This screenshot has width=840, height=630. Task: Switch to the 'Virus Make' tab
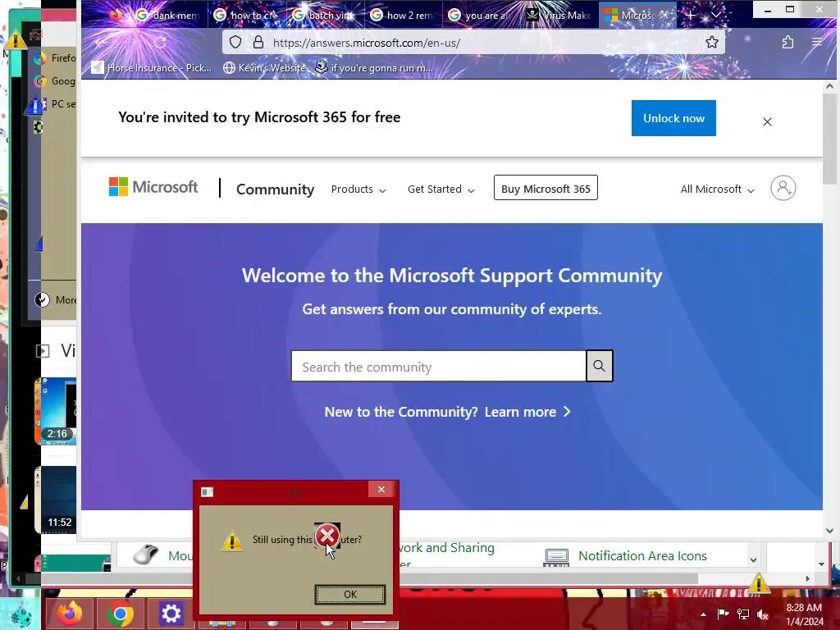pyautogui.click(x=559, y=15)
